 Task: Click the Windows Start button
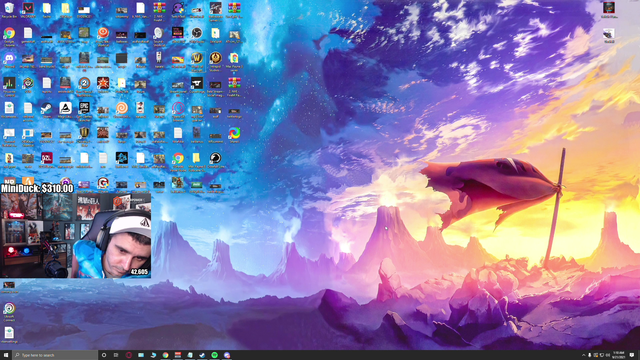(6, 355)
